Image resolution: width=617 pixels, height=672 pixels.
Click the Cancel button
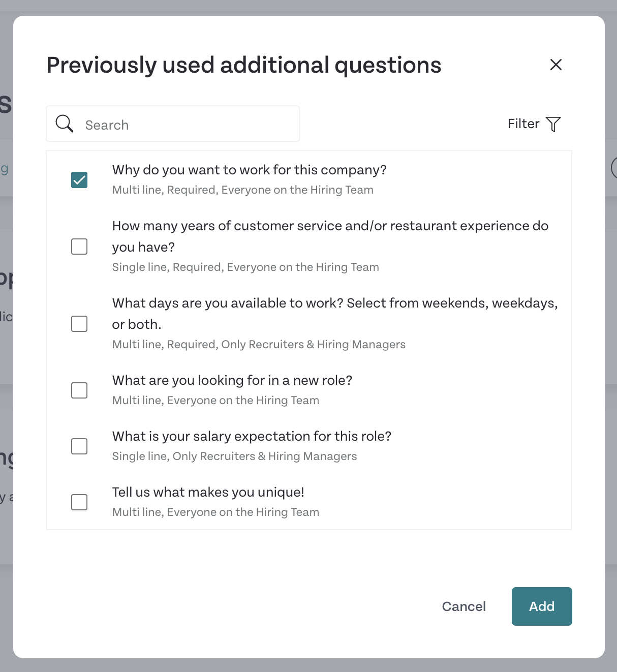(x=464, y=606)
